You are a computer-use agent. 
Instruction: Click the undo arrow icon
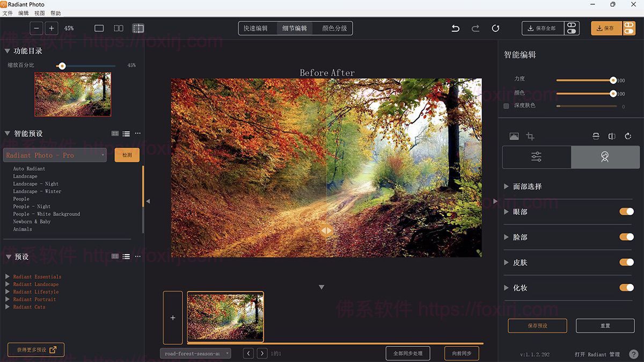click(x=455, y=28)
